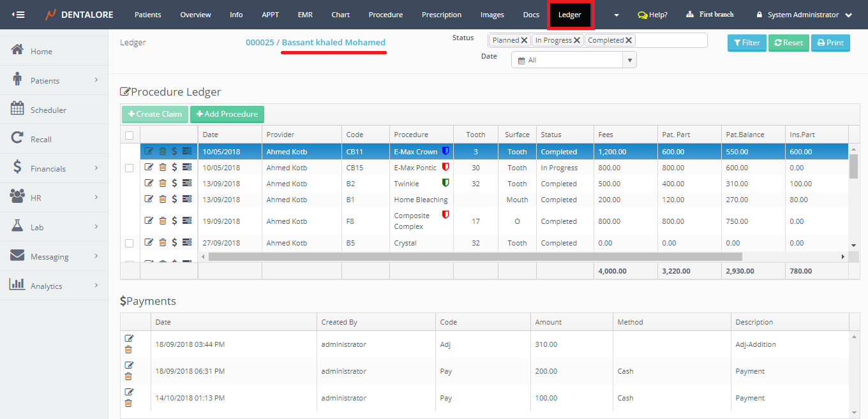Viewport: 868px width, 419px height.
Task: Click the Add Procedure button
Action: tap(227, 114)
